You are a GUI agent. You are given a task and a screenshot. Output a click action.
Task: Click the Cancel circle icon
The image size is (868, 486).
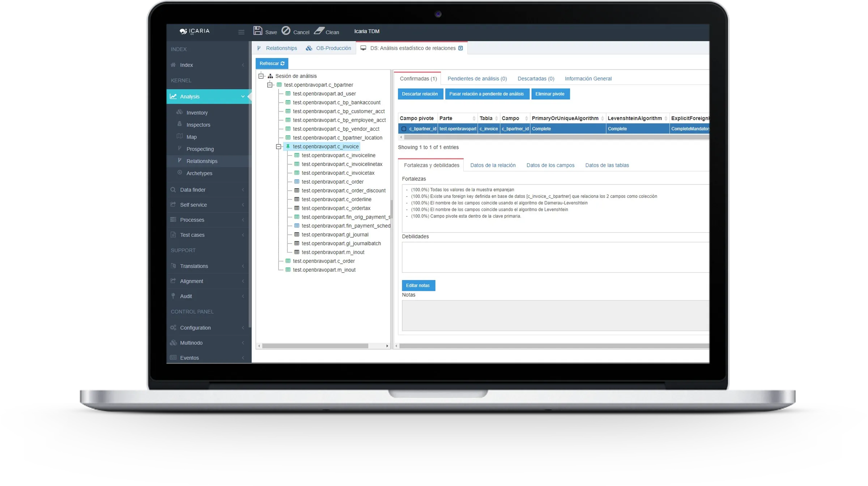click(286, 31)
